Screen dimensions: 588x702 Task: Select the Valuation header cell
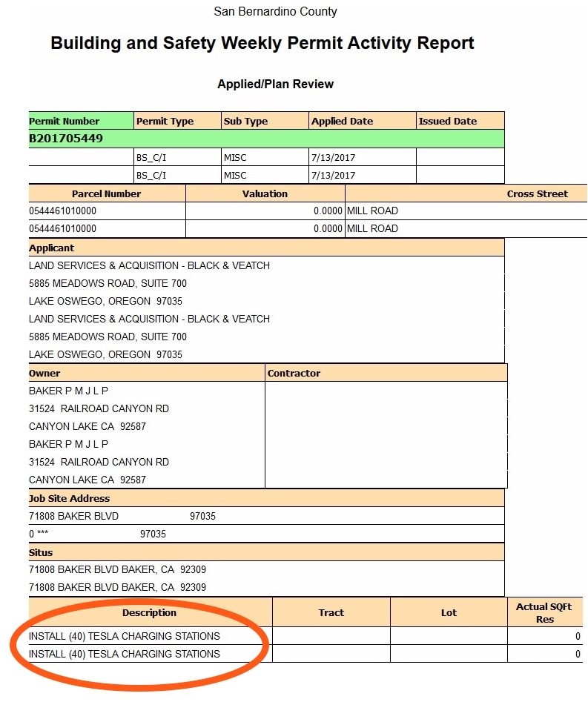[x=265, y=193]
